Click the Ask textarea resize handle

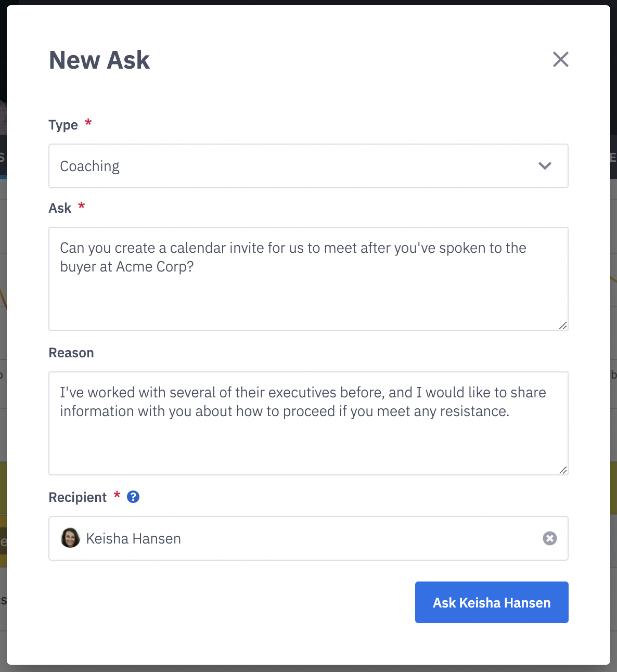pyautogui.click(x=563, y=326)
